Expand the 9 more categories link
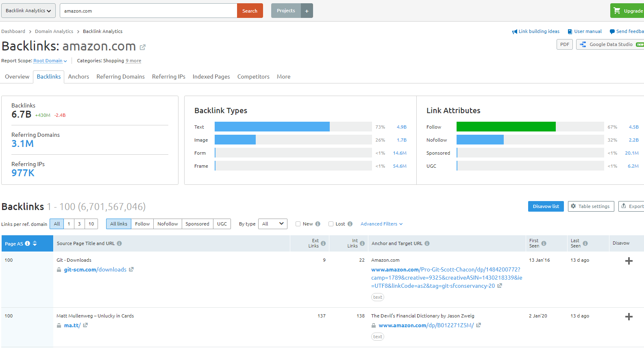 point(133,61)
